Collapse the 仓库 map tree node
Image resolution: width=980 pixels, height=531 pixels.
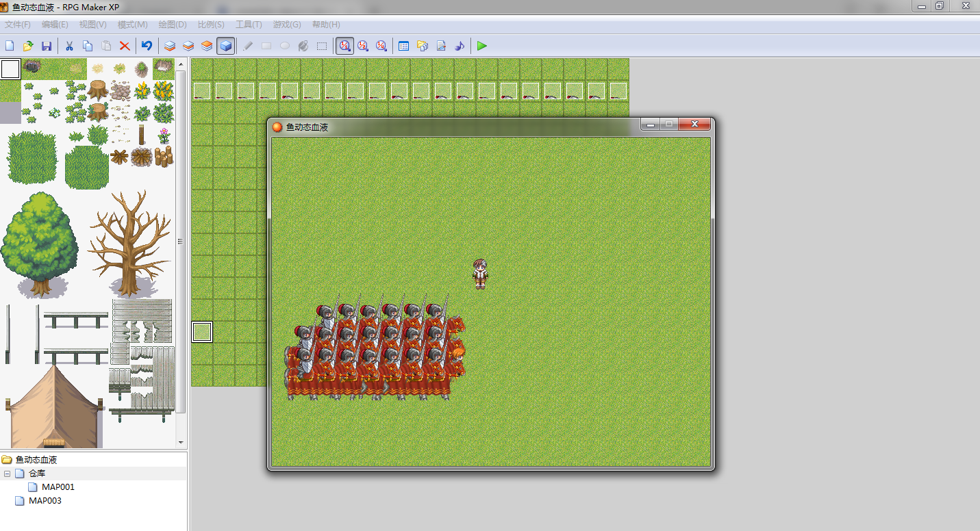[7, 474]
